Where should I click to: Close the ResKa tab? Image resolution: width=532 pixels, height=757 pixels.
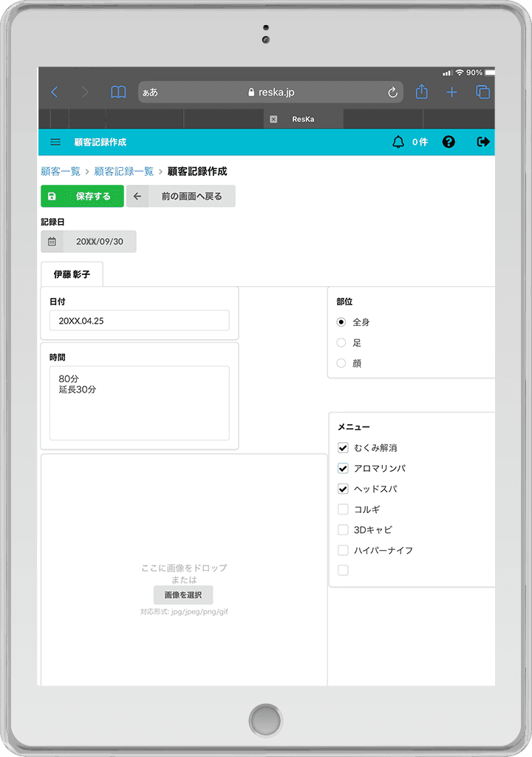click(273, 119)
